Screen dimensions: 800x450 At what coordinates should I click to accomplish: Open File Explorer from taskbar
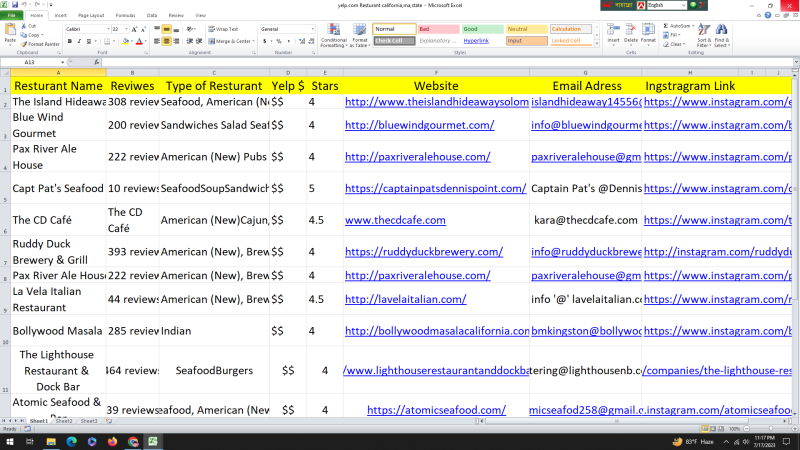click(x=51, y=442)
